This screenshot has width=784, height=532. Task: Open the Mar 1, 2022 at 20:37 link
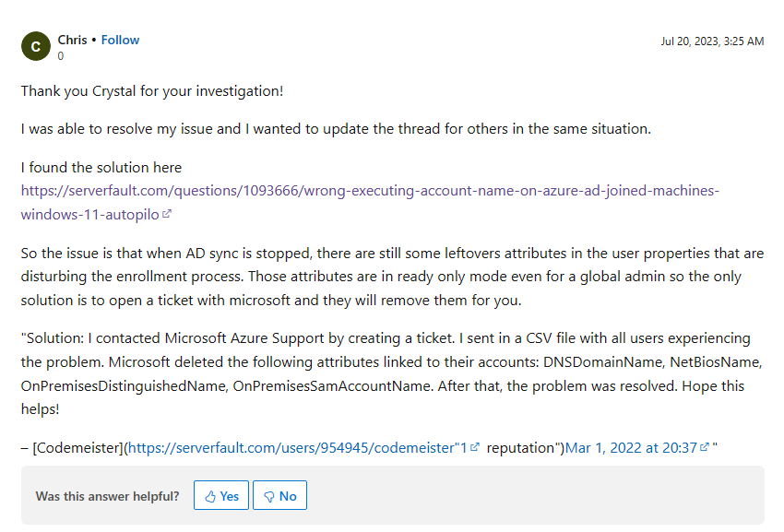(x=631, y=447)
